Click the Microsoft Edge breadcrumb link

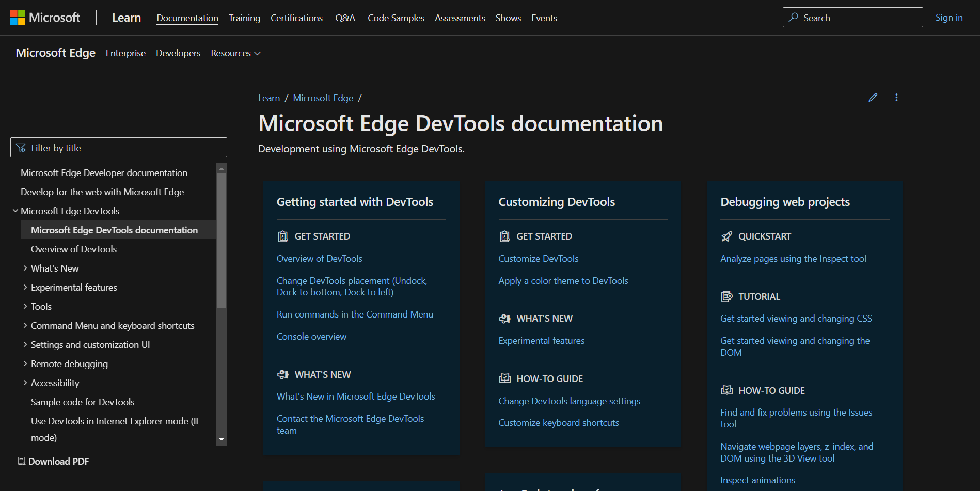[323, 98]
